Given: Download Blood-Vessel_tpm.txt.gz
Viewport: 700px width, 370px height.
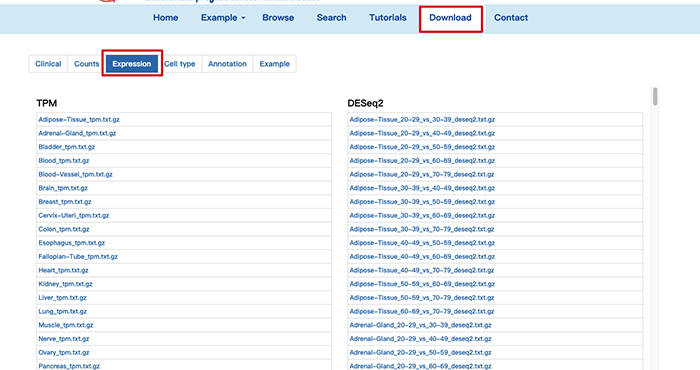Looking at the screenshot, I should click(x=75, y=175).
